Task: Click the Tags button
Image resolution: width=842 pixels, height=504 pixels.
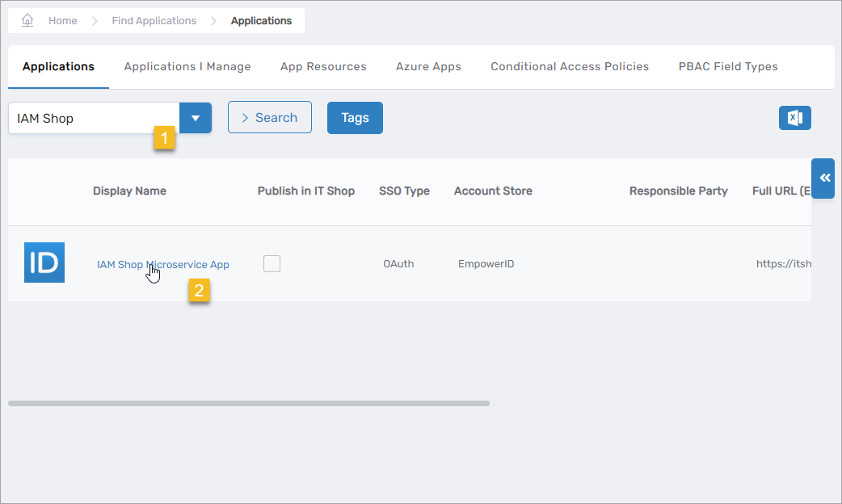Action: [x=355, y=118]
